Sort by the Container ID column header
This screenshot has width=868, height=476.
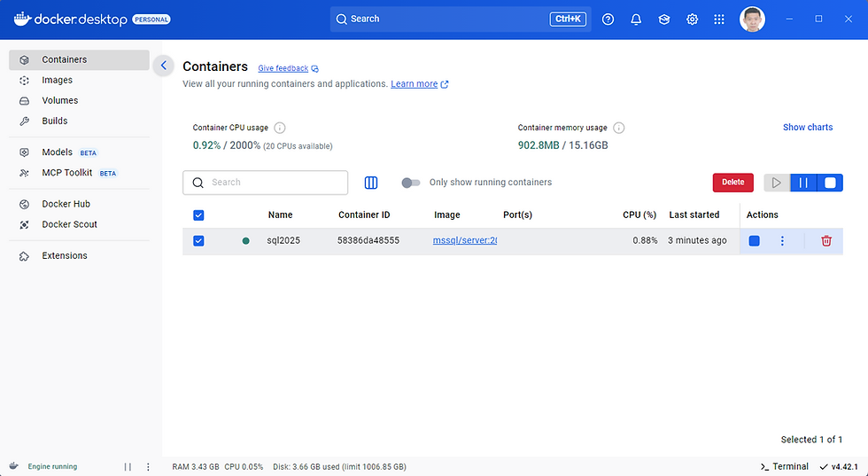click(364, 215)
